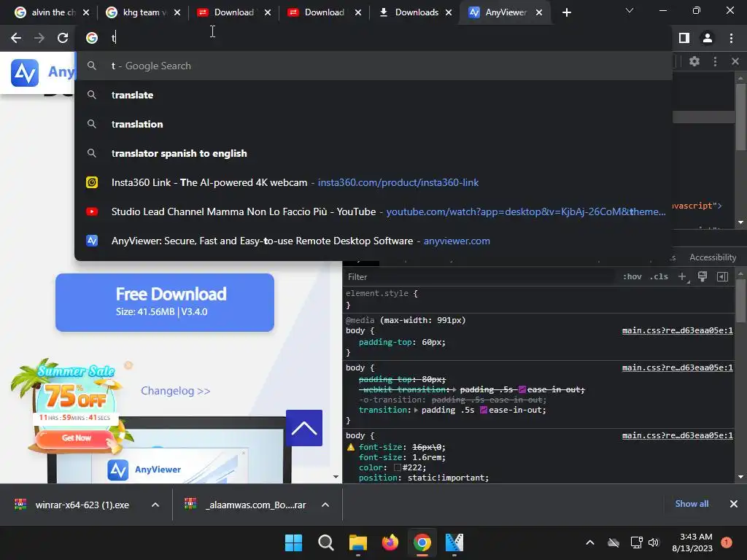Click Show all downloads

coord(692,504)
